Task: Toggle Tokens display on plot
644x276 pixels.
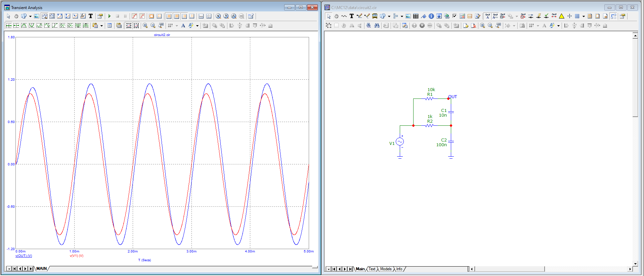Action: (142, 16)
